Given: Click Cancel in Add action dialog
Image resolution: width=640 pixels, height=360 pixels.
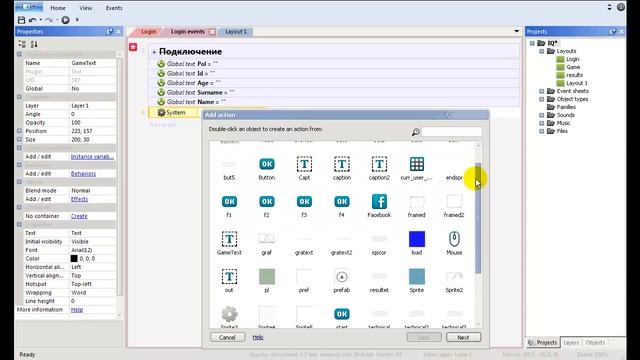Looking at the screenshot, I should [x=227, y=337].
